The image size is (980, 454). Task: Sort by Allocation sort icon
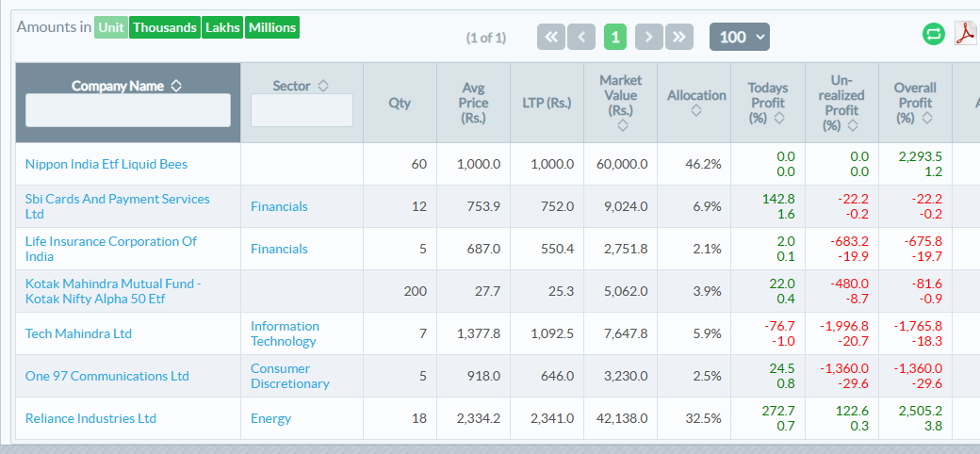click(696, 110)
